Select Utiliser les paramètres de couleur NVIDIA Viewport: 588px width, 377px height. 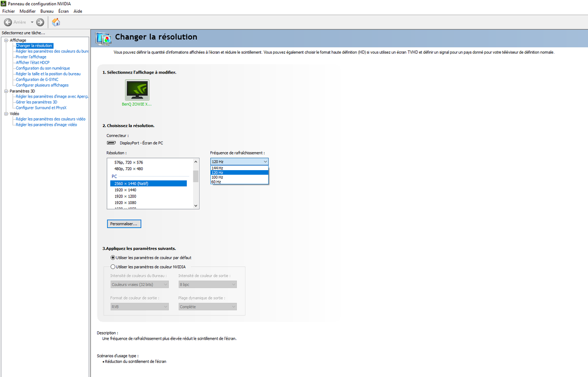click(148, 267)
